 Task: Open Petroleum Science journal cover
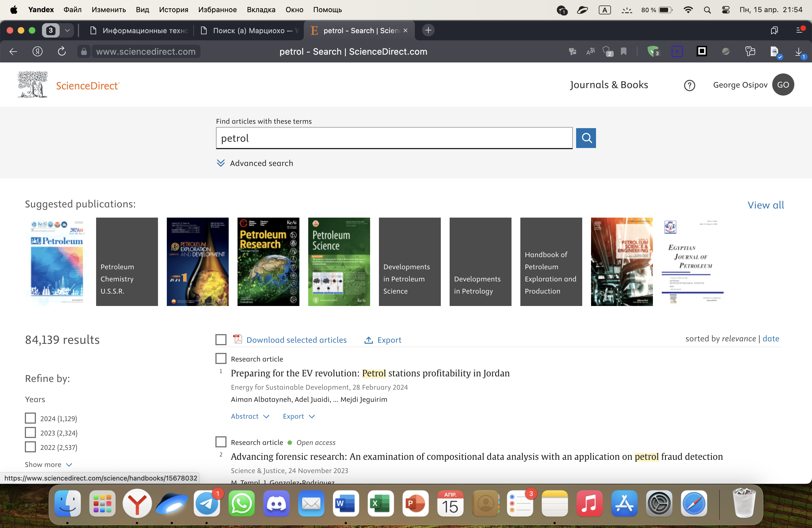click(339, 262)
